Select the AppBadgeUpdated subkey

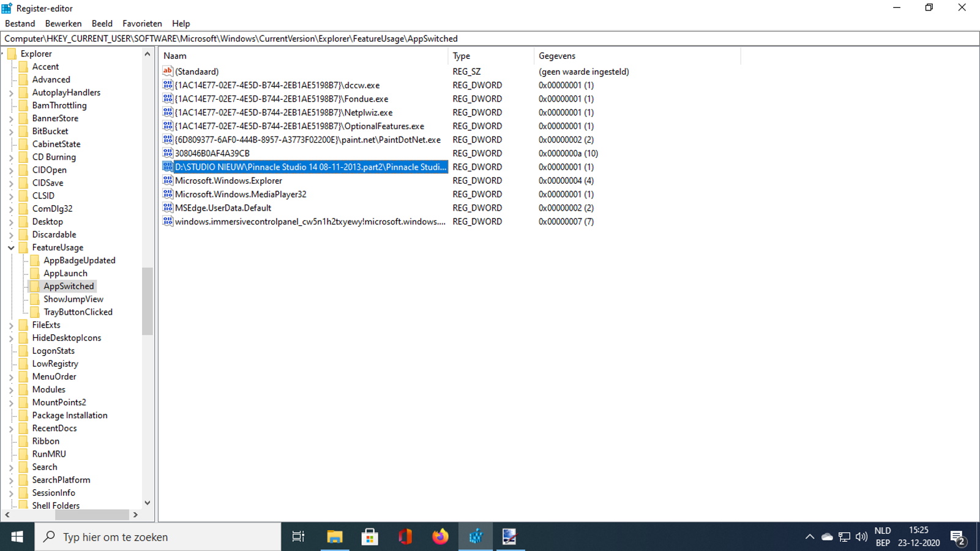pos(80,260)
